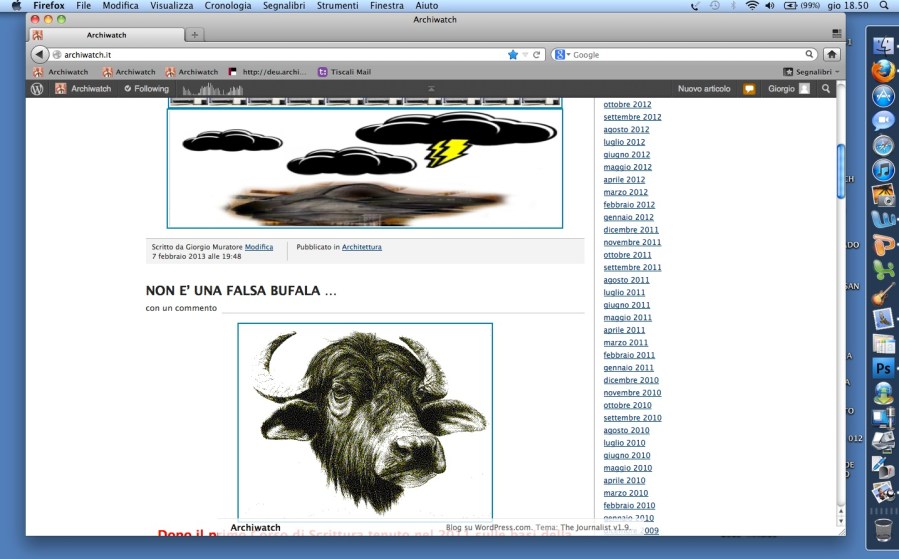Reload the page with the refresh icon
Image resolution: width=899 pixels, height=559 pixels.
click(537, 54)
